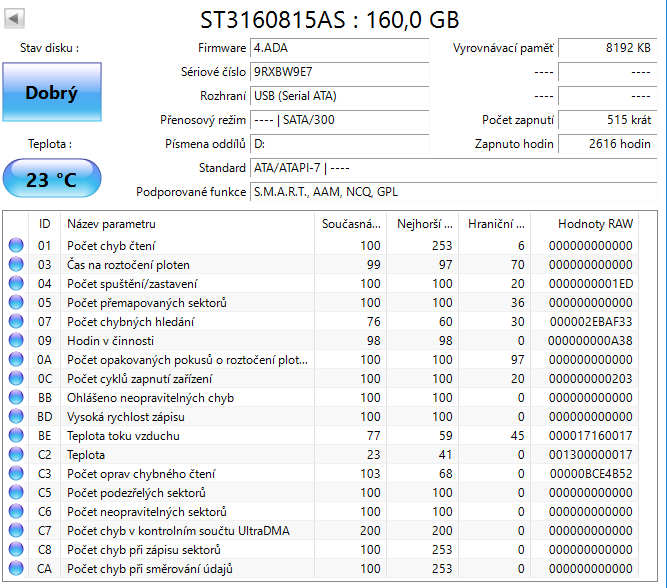Click the status icon for ID 04 row
This screenshot has width=667, height=588.
pyautogui.click(x=16, y=283)
